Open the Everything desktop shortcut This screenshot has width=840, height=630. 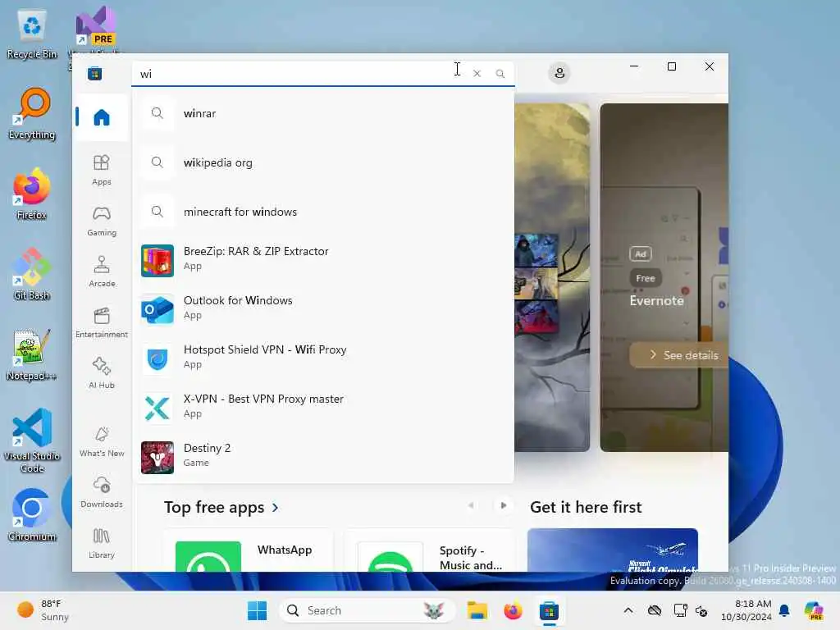pyautogui.click(x=32, y=113)
